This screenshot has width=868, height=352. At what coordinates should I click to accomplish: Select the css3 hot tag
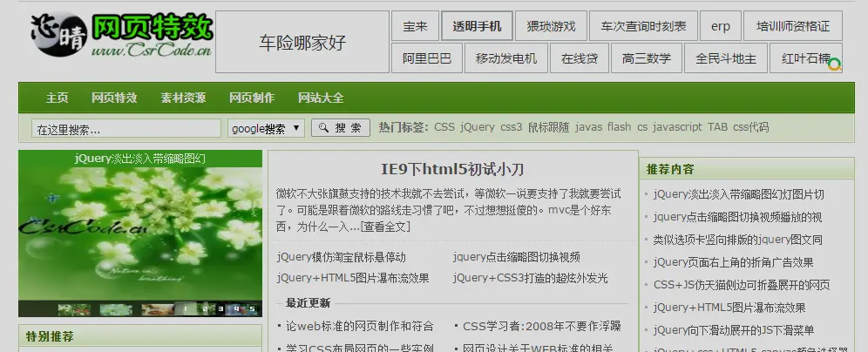[511, 126]
